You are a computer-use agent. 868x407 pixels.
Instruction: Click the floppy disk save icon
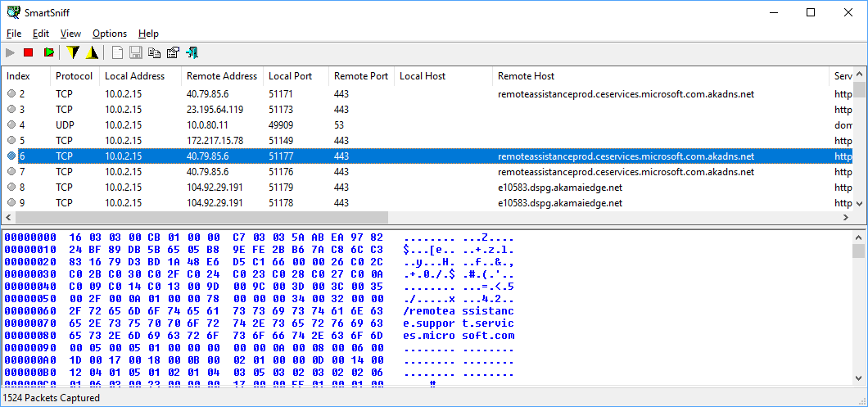tap(136, 53)
